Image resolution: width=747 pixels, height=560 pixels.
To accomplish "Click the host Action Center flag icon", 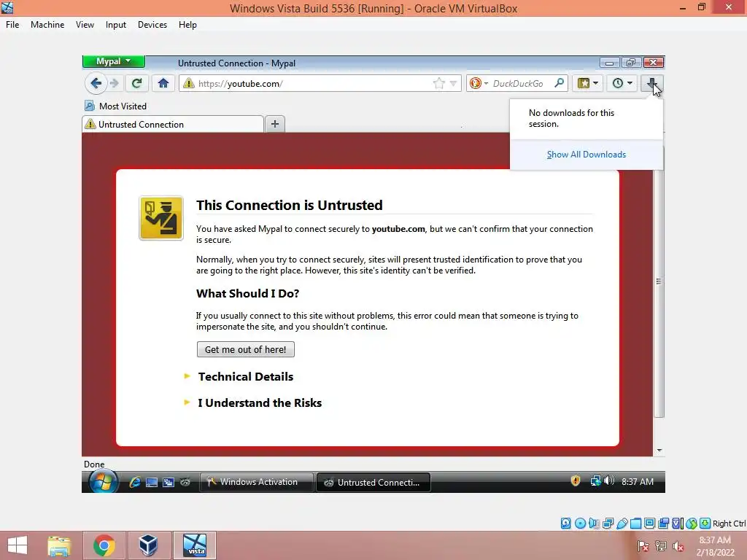I will point(643,546).
